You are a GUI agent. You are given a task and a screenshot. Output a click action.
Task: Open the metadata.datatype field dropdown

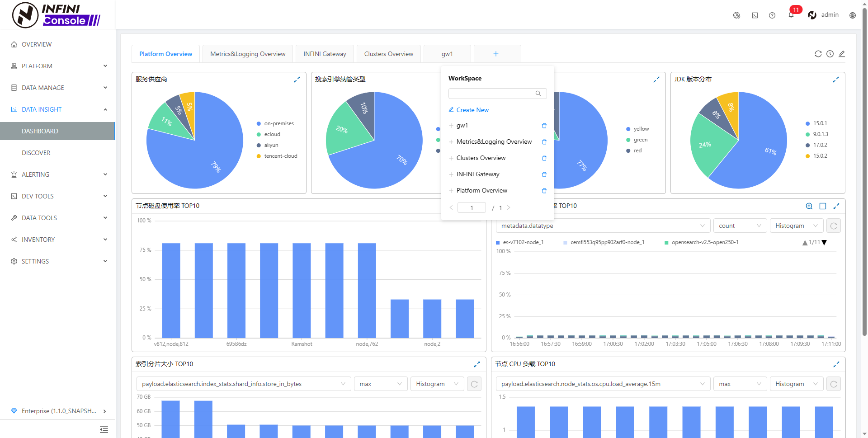603,226
